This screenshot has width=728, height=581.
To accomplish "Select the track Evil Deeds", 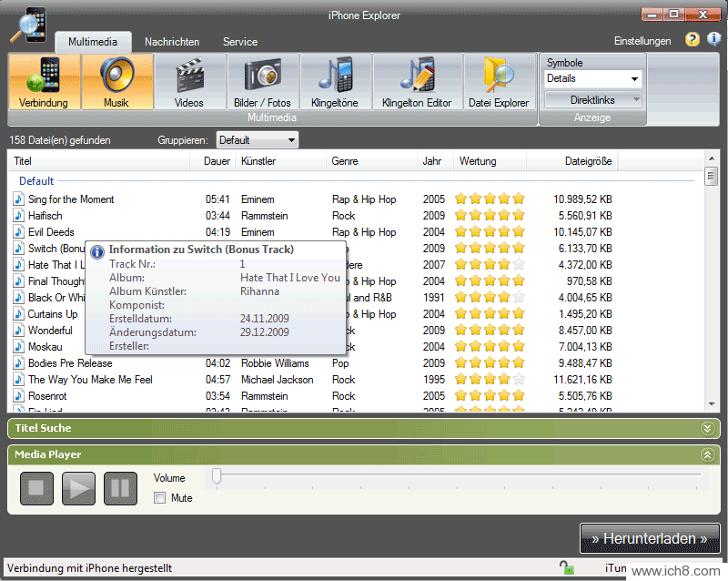I will [51, 232].
